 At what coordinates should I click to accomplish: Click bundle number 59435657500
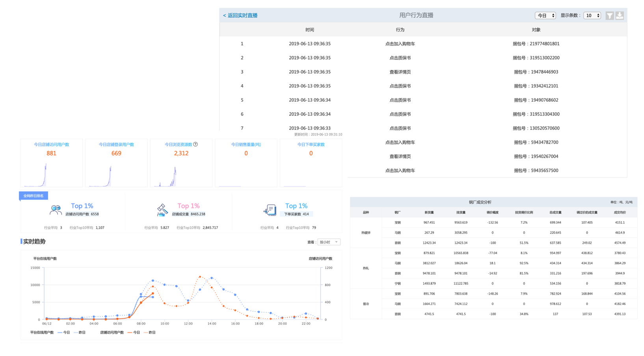point(544,171)
